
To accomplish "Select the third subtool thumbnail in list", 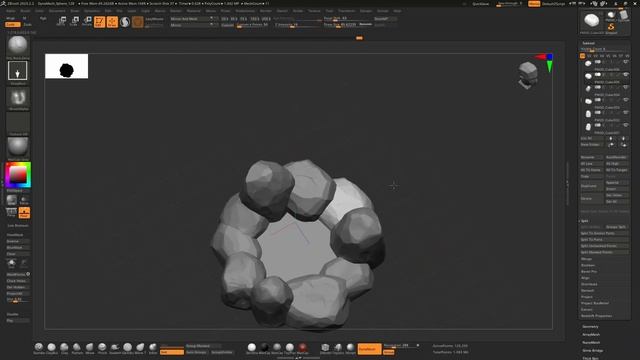I will [x=588, y=88].
